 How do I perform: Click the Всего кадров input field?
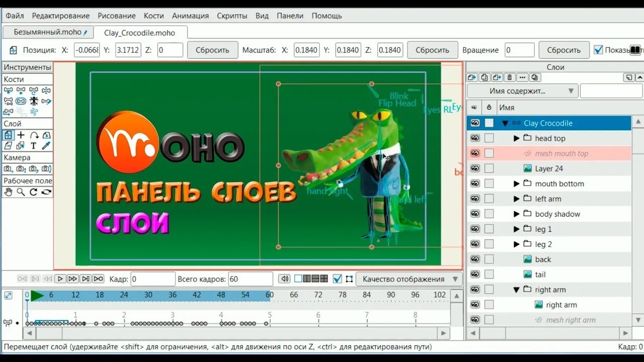coord(250,279)
